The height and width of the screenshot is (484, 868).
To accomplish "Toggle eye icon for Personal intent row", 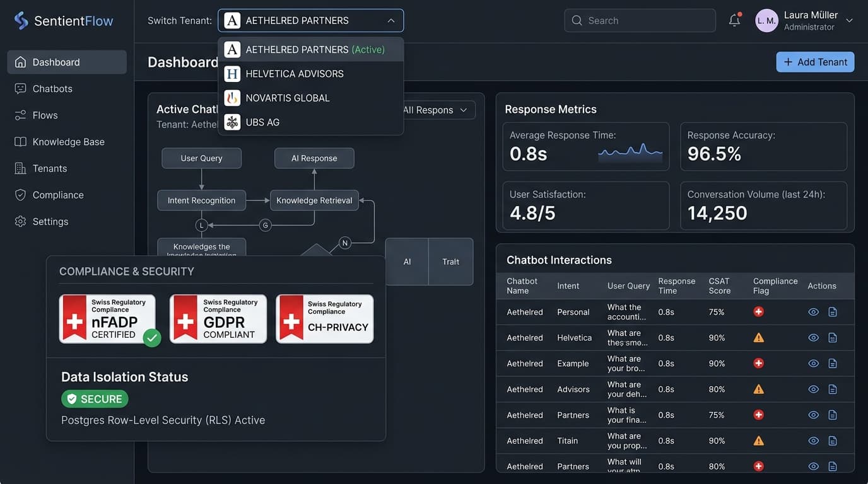I will pos(814,312).
